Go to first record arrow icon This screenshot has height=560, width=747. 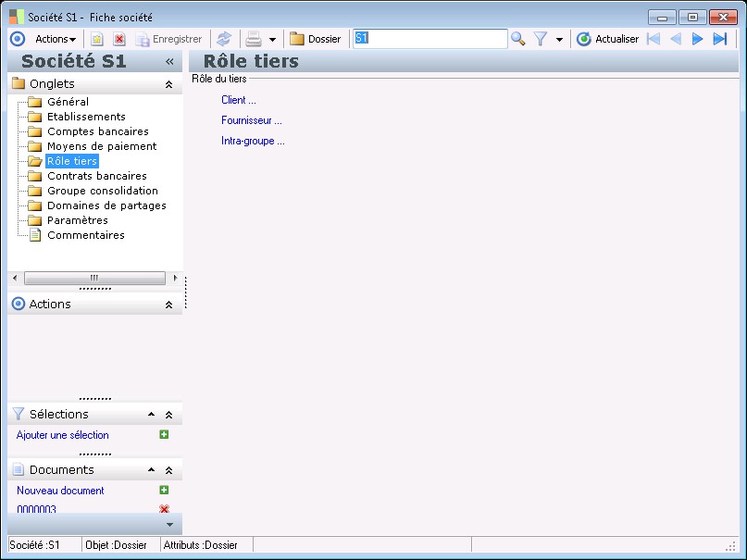point(654,39)
